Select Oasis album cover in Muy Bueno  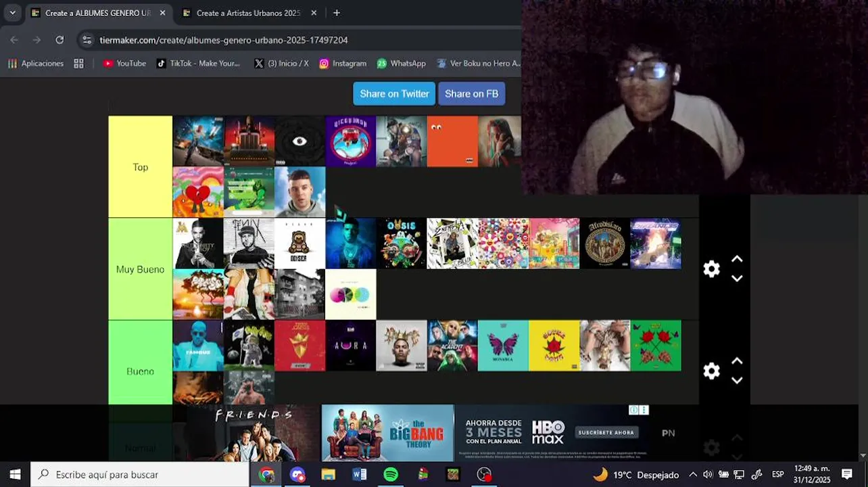point(402,243)
